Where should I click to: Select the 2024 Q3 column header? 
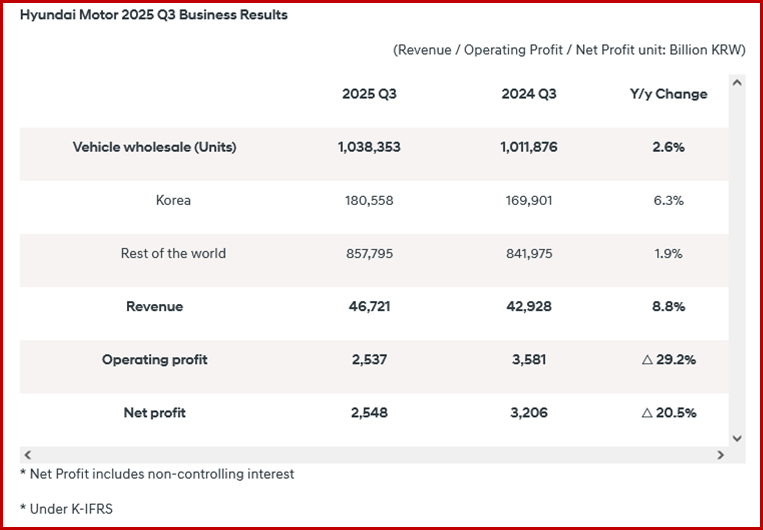[x=529, y=94]
